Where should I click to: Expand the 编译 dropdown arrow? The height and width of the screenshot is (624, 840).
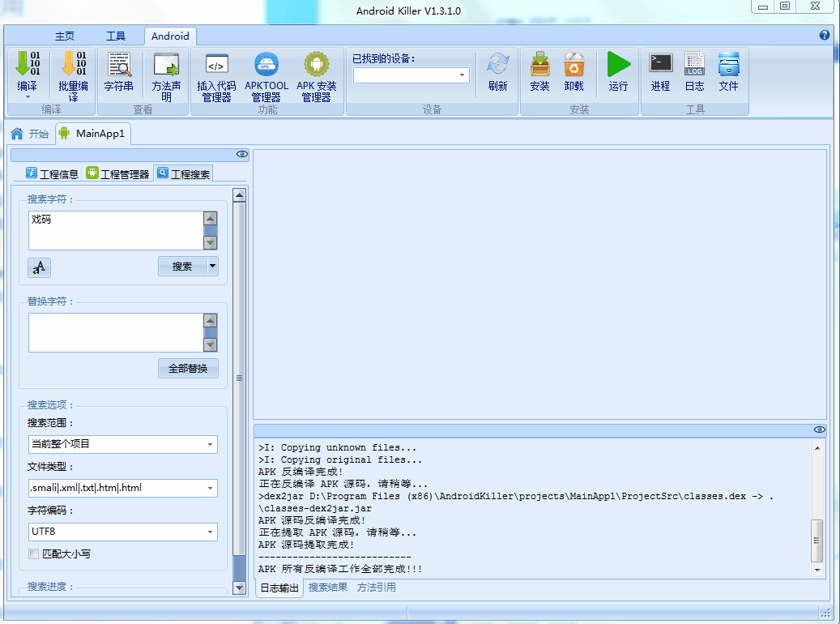pyautogui.click(x=28, y=97)
